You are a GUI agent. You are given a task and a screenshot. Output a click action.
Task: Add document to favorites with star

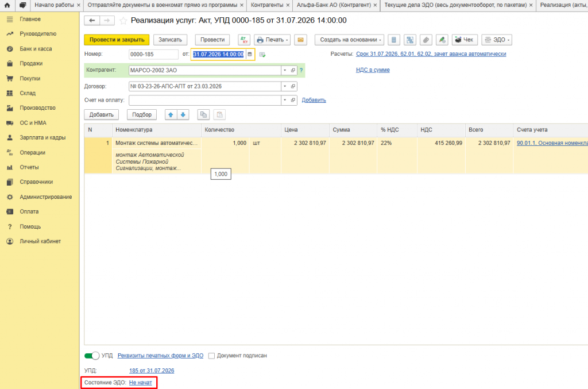[x=123, y=21]
